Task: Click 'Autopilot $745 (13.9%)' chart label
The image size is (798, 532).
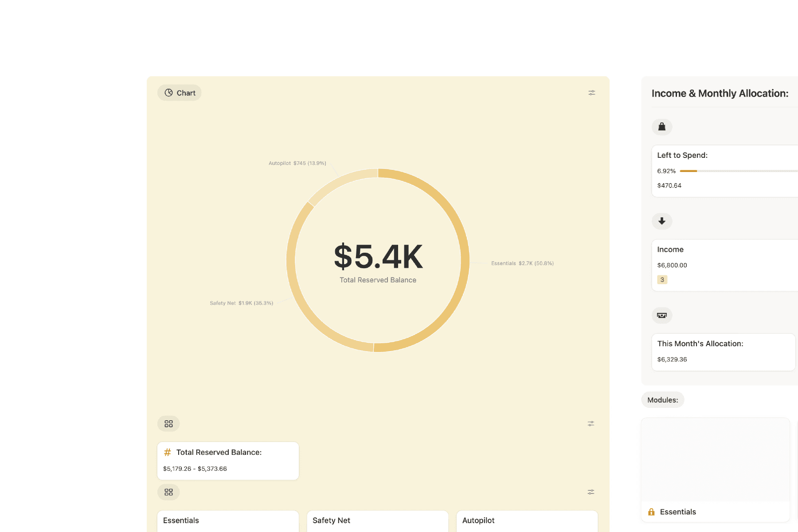Action: 297,163
